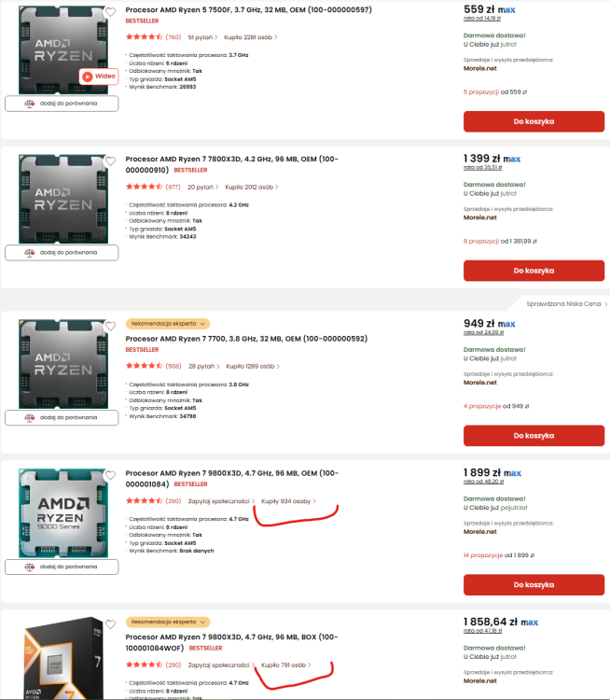Open Zapytaj społeczności for 9800X3D OEM
Image resolution: width=610 pixels, height=700 pixels.
(x=221, y=501)
